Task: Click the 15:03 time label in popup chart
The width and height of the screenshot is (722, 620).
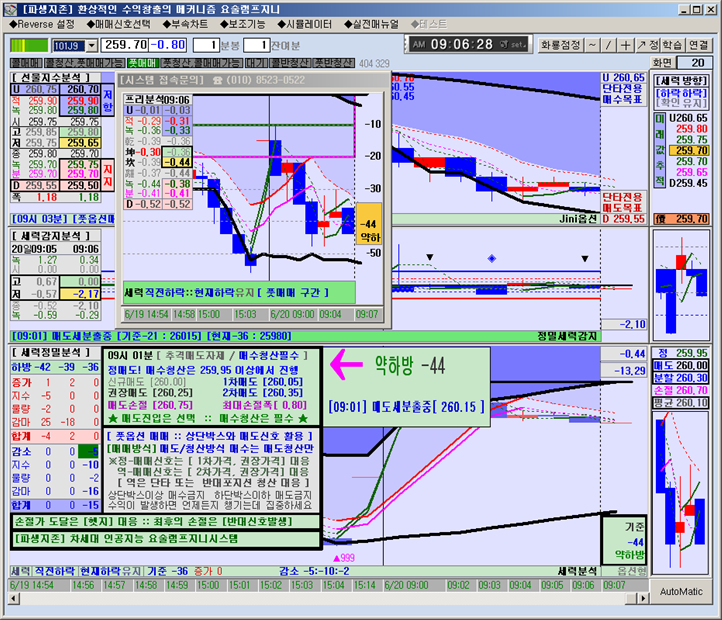Action: pos(245,315)
